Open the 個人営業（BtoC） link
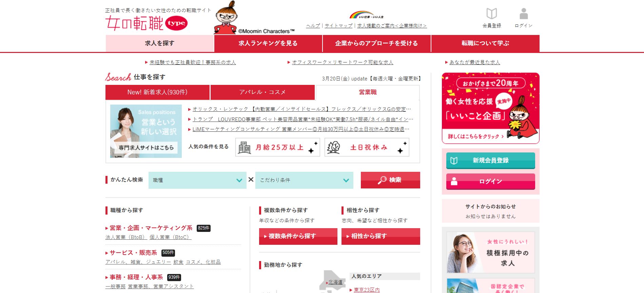 (171, 237)
